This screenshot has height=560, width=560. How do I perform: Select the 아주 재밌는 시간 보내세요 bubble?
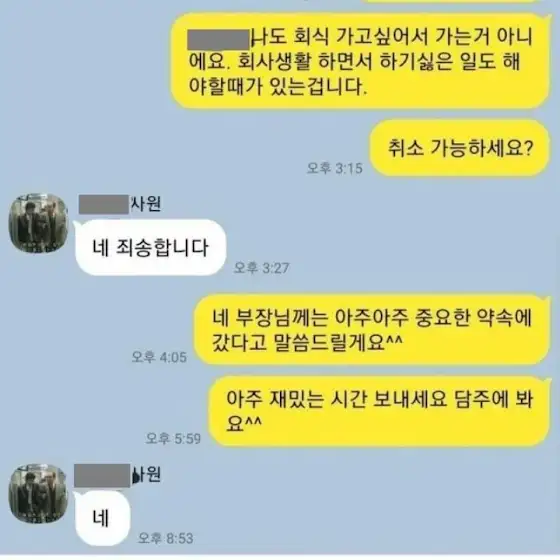379,411
